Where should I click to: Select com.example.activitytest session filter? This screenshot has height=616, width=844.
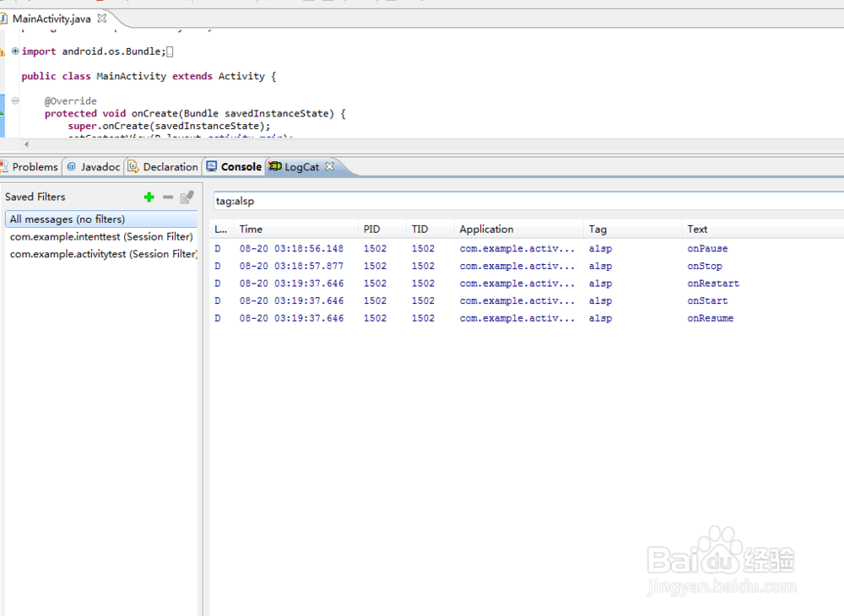[101, 254]
